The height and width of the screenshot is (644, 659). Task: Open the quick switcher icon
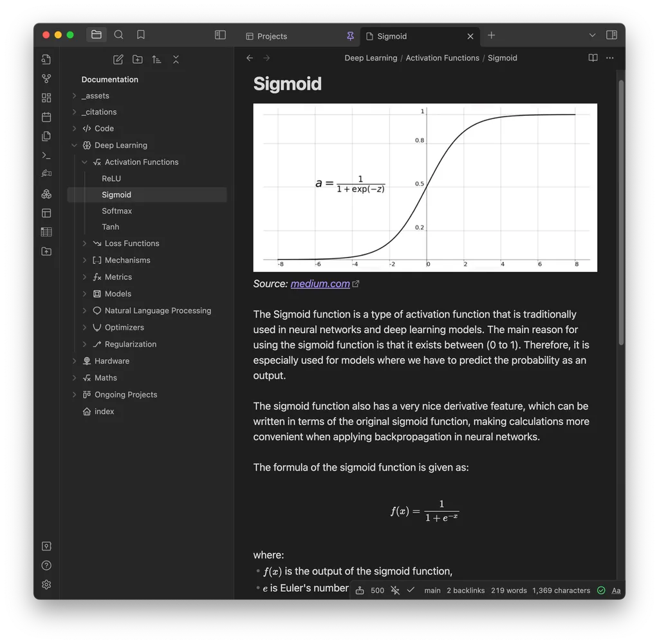tap(46, 59)
